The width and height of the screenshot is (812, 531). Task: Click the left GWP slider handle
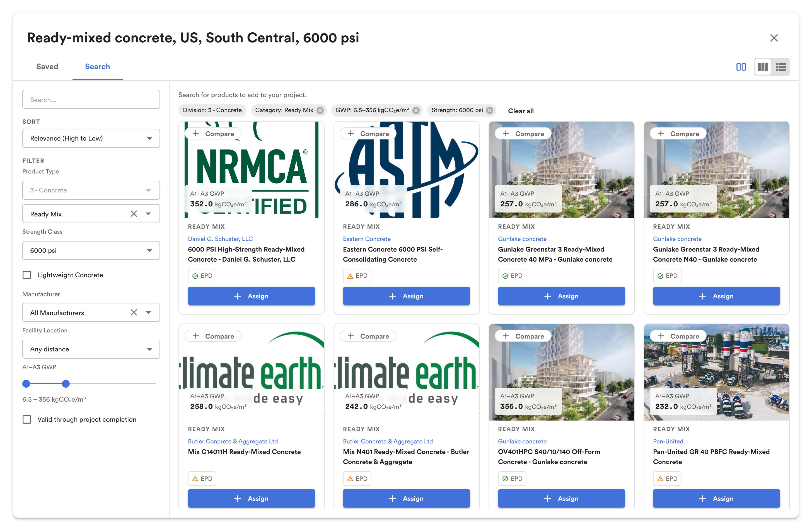point(26,383)
